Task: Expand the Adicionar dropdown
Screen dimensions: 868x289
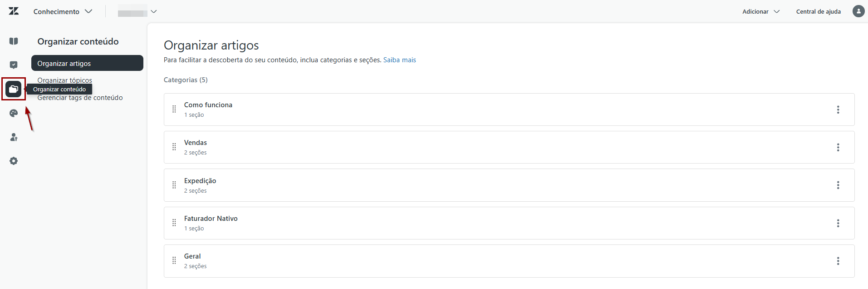Action: click(x=761, y=11)
